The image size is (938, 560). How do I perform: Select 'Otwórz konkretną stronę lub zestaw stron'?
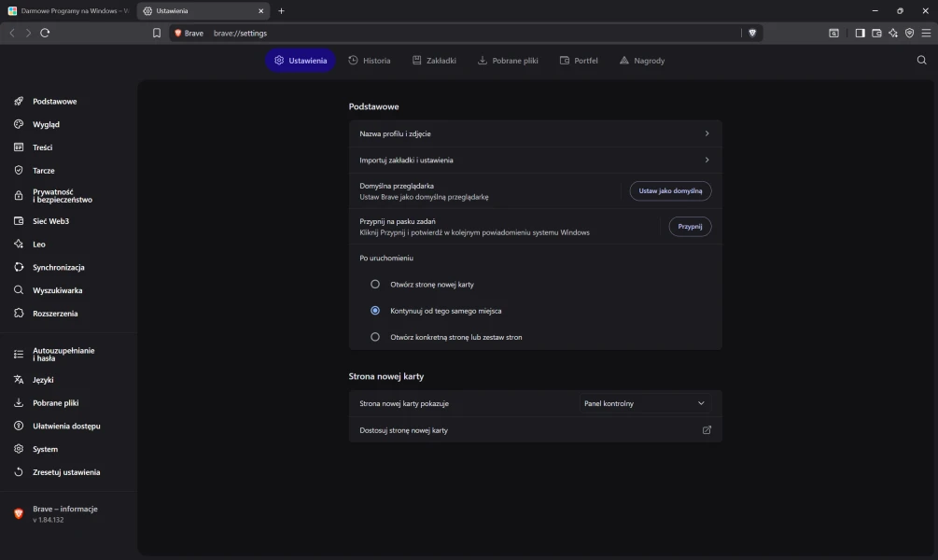coord(375,337)
